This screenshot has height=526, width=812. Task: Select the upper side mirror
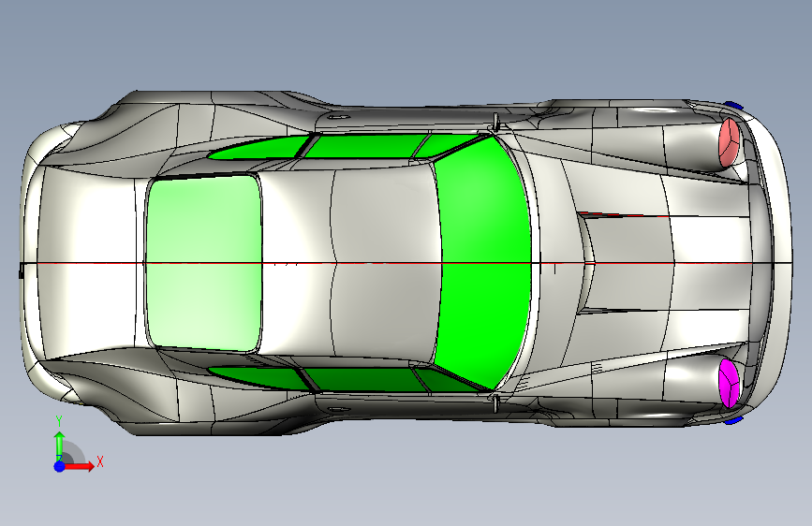click(496, 122)
